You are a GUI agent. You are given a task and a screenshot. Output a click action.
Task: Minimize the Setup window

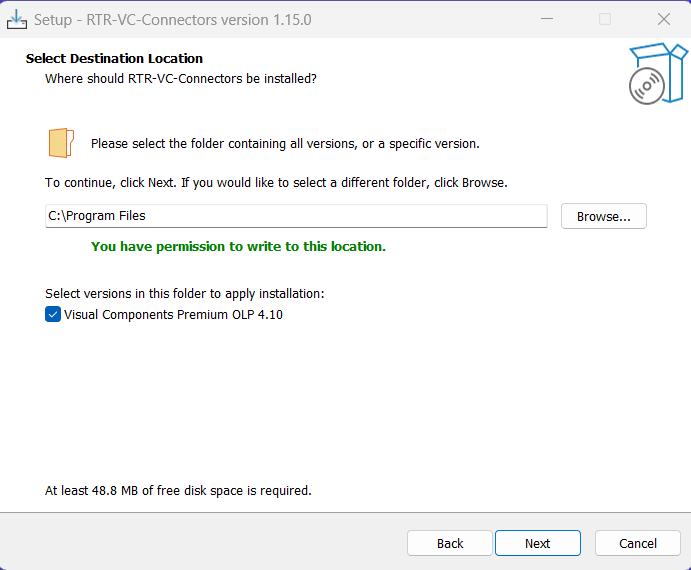tap(547, 19)
